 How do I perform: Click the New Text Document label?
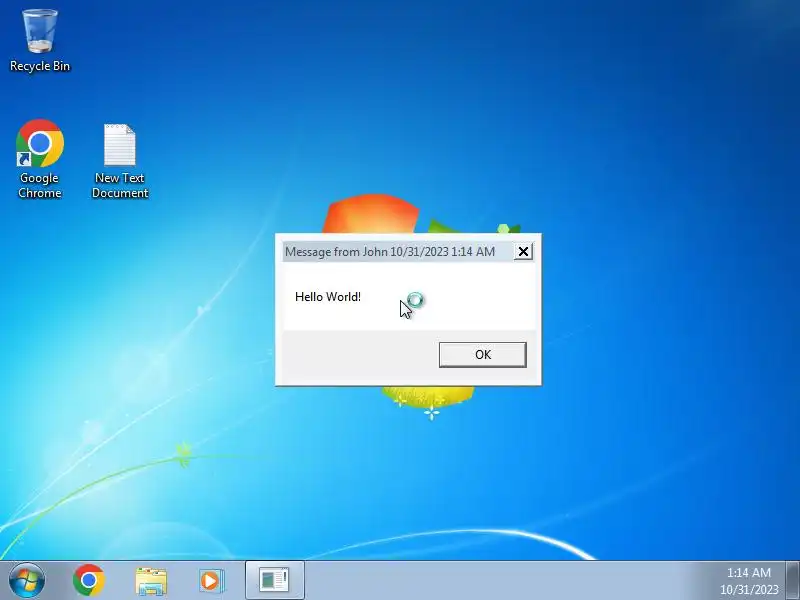coord(120,185)
